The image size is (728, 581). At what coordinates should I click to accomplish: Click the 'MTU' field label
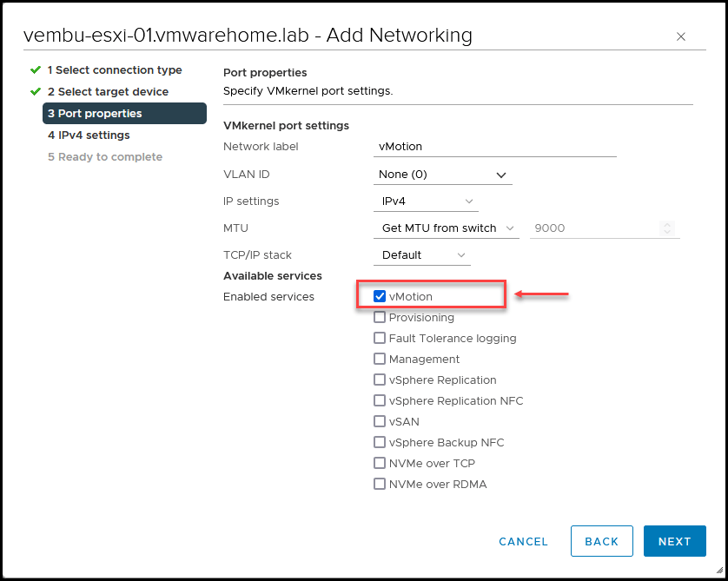235,228
